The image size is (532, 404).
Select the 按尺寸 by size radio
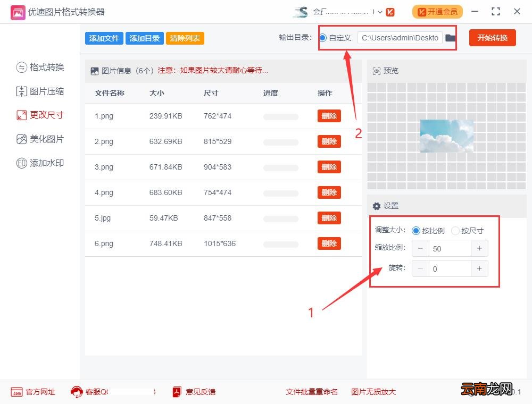(x=455, y=231)
